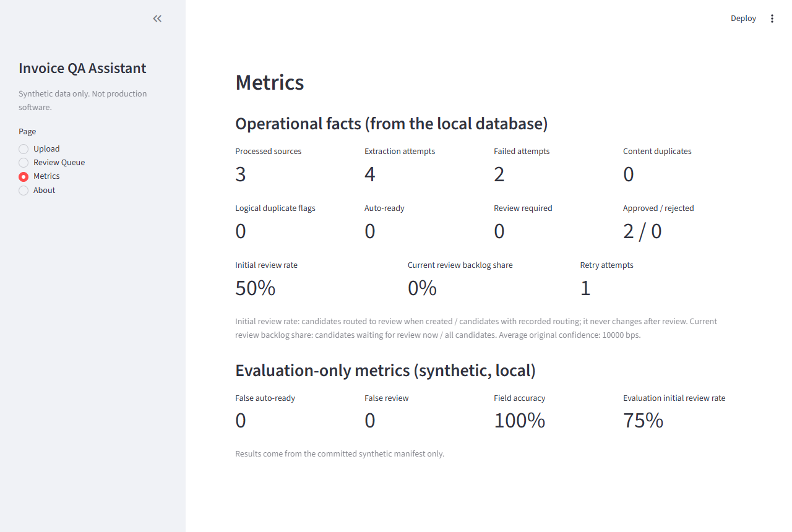Viewport: 792px width, 532px height.
Task: Click the Metrics page heading
Action: [270, 82]
